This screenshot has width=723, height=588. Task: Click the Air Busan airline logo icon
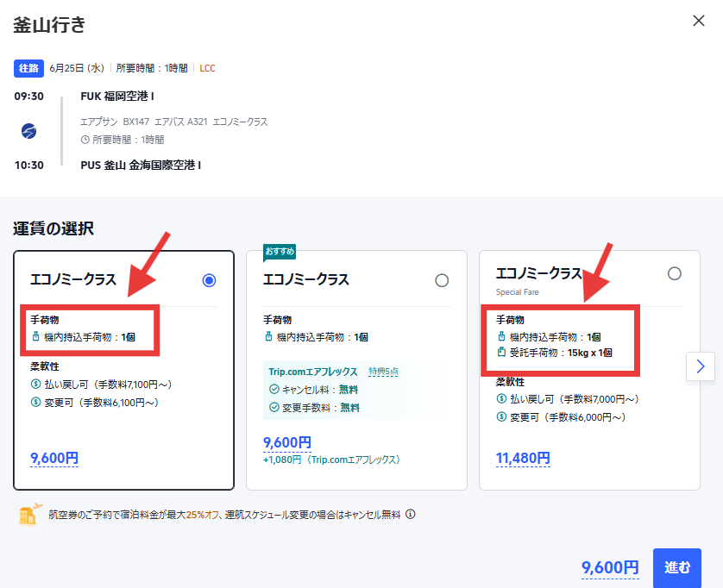[29, 131]
